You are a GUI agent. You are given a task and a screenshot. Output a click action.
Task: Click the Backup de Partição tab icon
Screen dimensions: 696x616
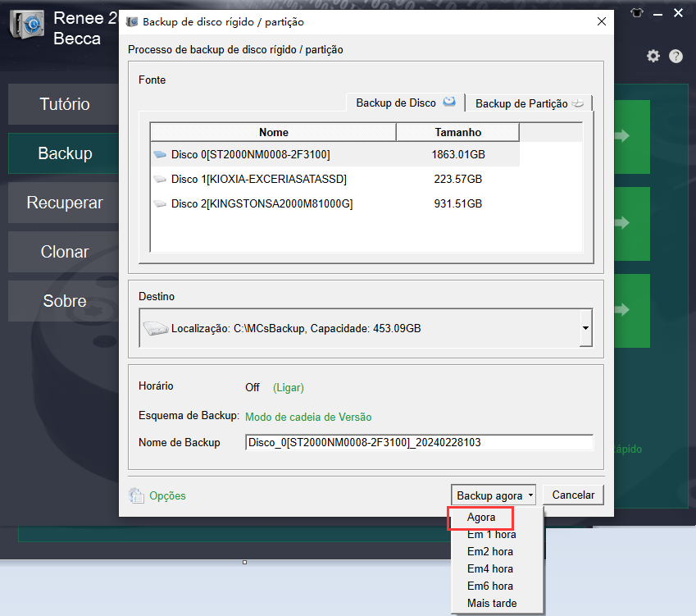tap(577, 103)
